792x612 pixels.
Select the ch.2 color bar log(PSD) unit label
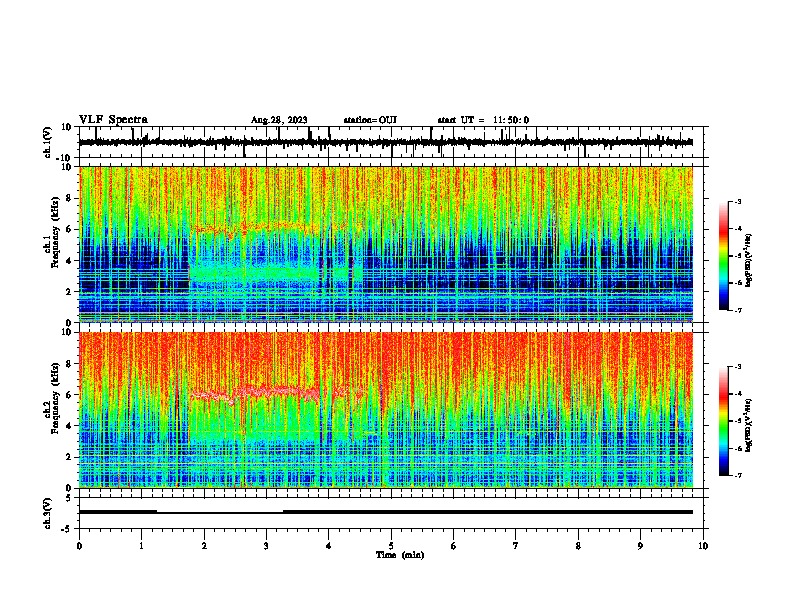749,425
